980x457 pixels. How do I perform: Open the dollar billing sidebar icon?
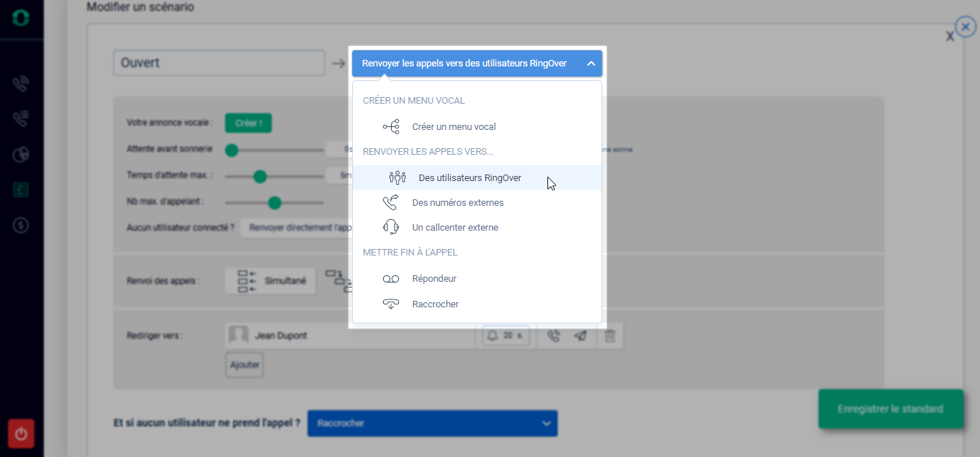tap(21, 226)
